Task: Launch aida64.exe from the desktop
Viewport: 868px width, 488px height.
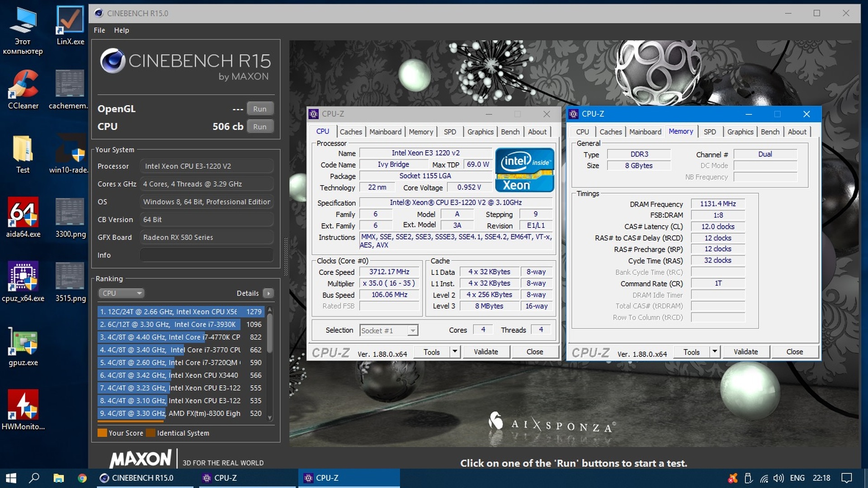Action: click(x=23, y=218)
